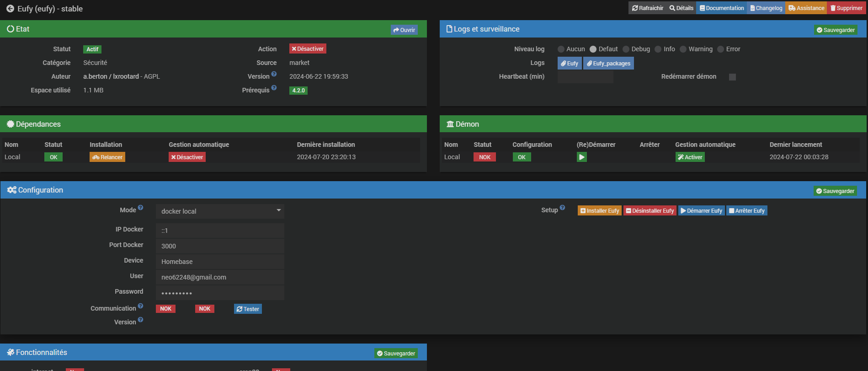Select the Error log level
Viewport: 868px width, 371px height.
[x=720, y=49]
